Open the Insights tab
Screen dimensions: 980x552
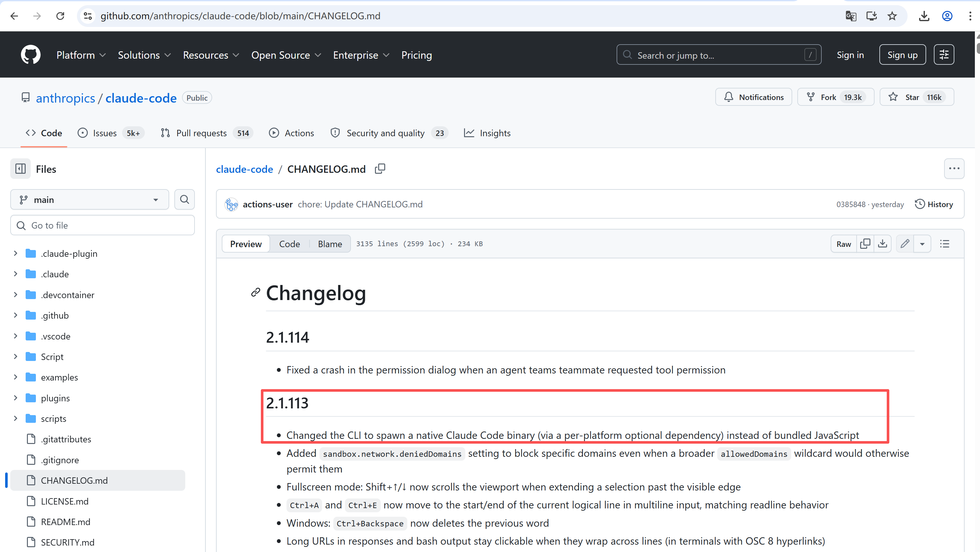[x=487, y=133]
